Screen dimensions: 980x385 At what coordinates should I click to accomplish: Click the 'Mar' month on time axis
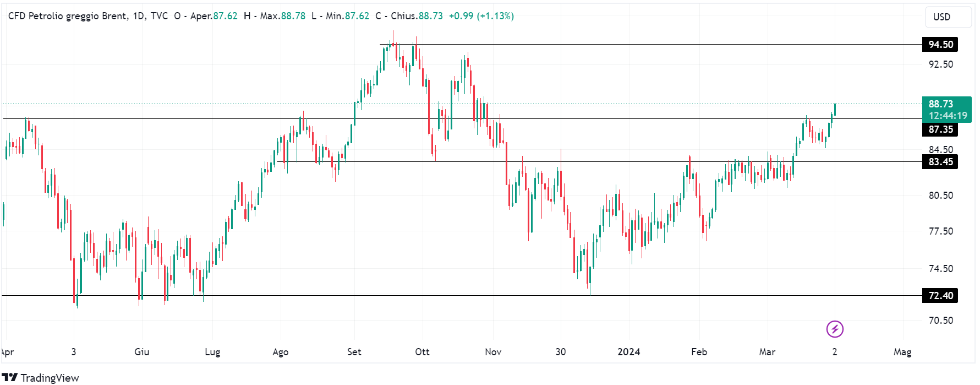tap(768, 352)
